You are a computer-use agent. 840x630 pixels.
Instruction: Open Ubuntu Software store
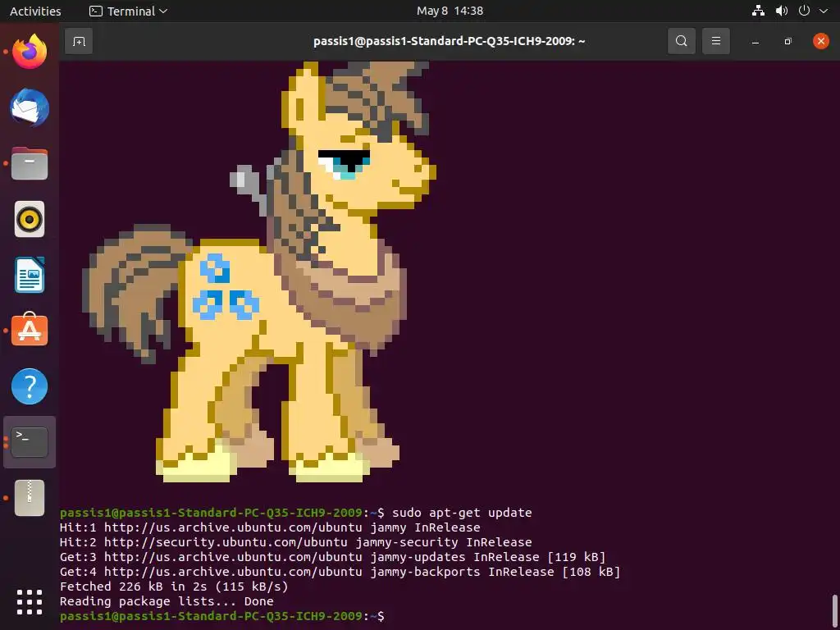click(30, 330)
